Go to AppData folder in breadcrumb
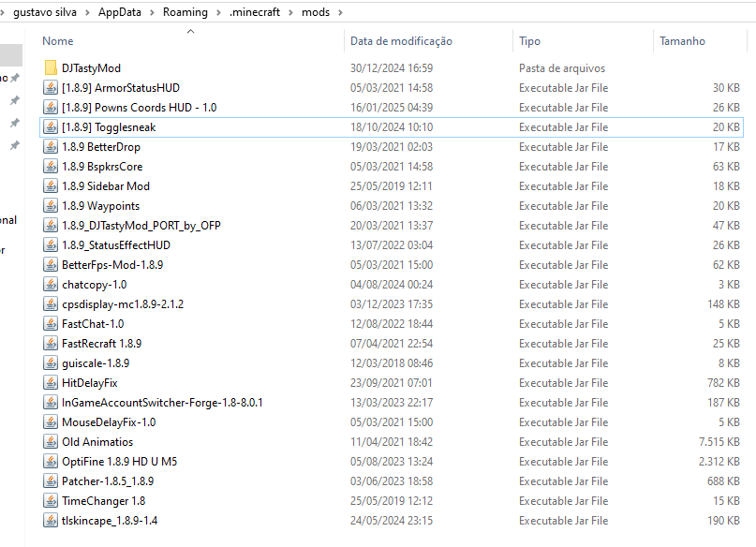 (x=120, y=12)
